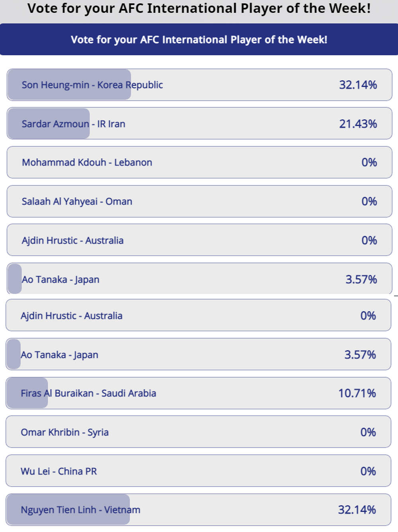
Task: Click the 10.71% result for Firas Al Buraikan
Action: click(357, 393)
